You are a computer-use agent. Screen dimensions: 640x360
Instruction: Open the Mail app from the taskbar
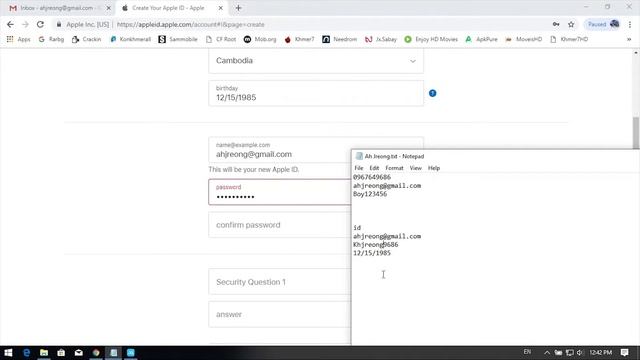point(79,353)
